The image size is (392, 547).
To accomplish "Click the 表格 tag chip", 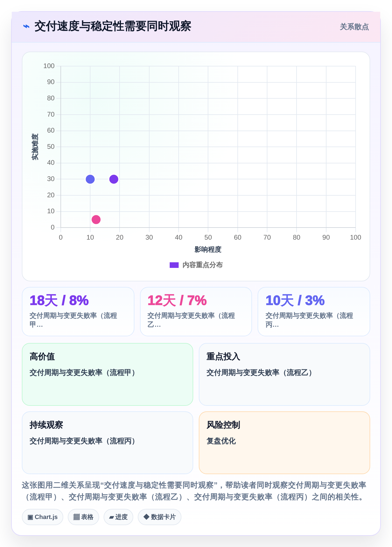I will (83, 517).
